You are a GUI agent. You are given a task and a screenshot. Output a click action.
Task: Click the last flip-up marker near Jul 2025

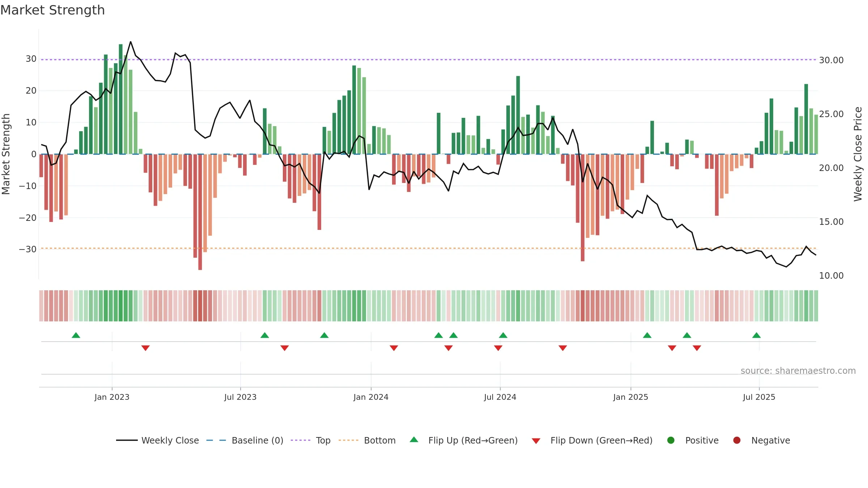pos(757,335)
